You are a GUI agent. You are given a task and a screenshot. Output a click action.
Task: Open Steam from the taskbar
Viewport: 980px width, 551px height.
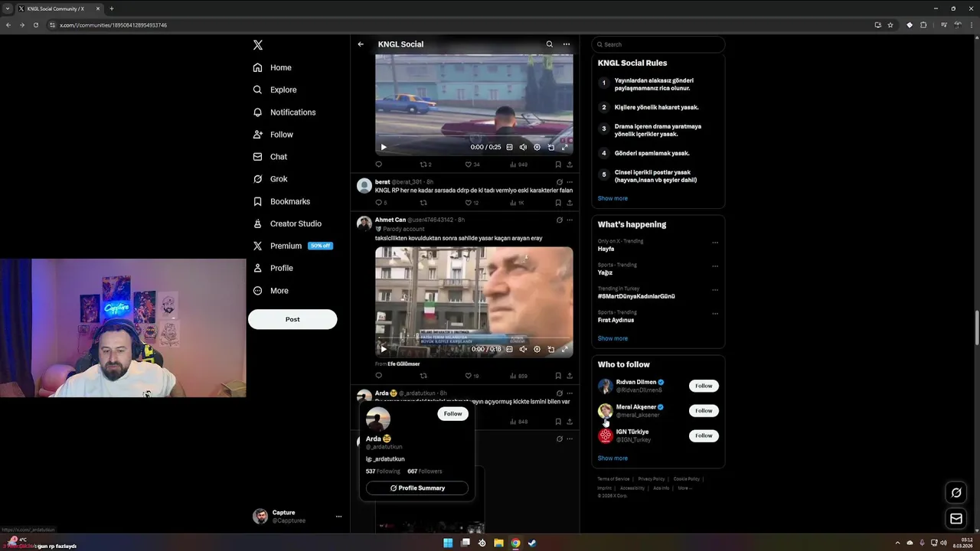(x=532, y=543)
